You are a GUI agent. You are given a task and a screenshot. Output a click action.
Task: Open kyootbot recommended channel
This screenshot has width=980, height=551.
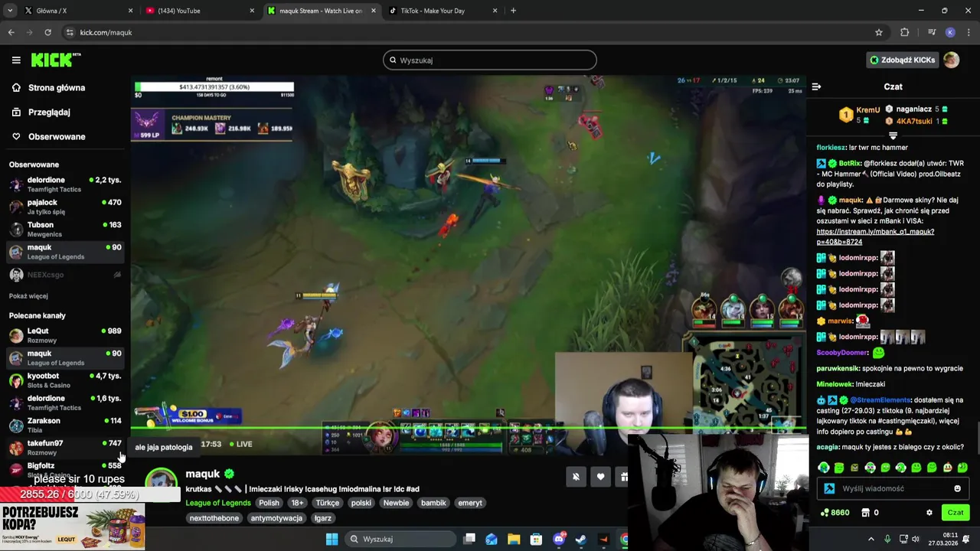[65, 380]
